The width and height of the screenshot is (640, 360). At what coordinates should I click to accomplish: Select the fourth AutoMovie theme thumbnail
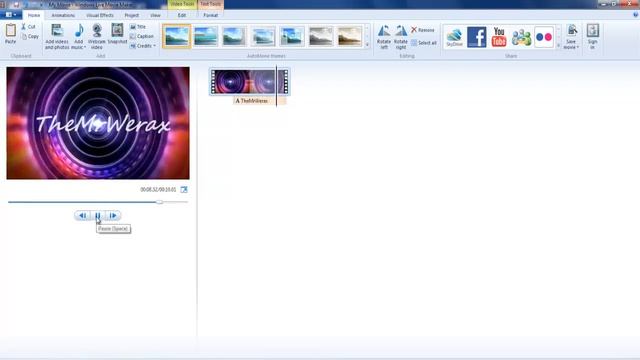[263, 36]
